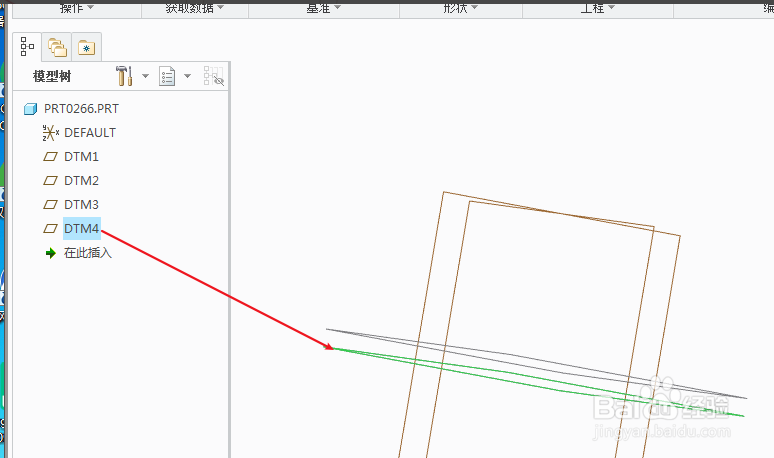Open the Model Tree tab icon
This screenshot has width=774, height=458.
point(27,47)
